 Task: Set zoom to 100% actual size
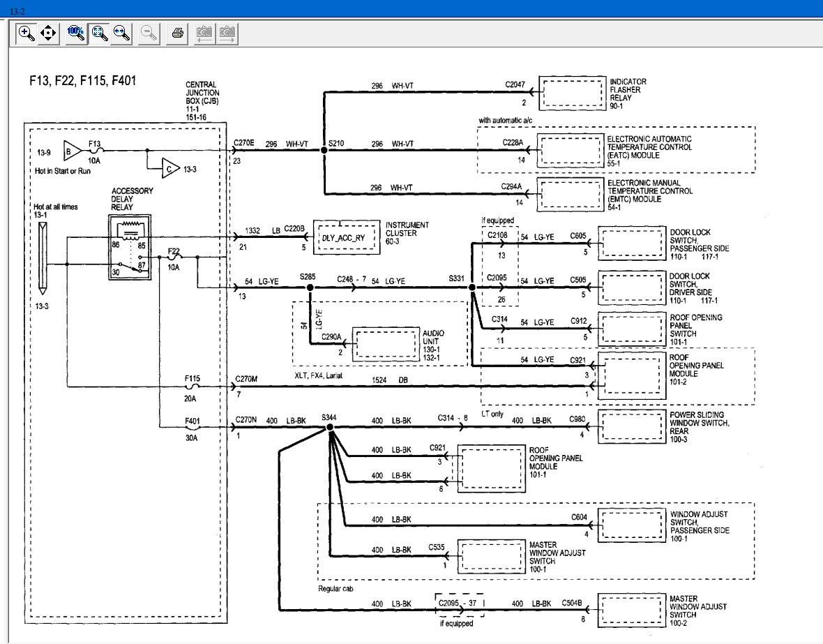tap(76, 33)
